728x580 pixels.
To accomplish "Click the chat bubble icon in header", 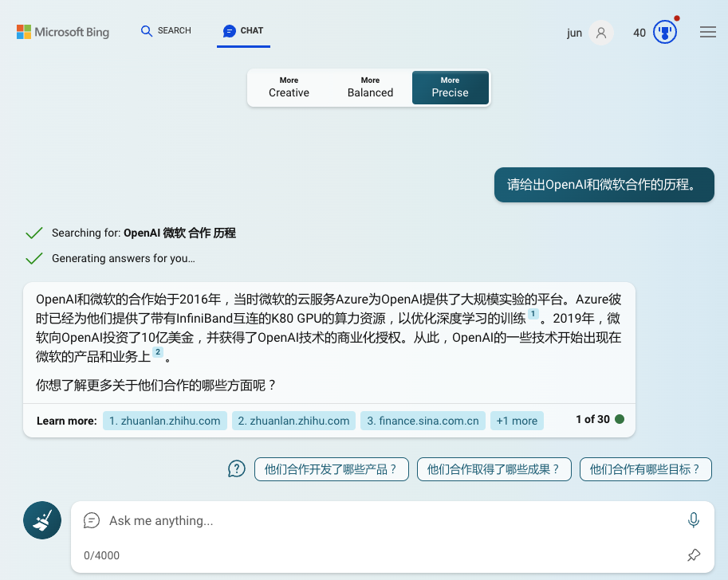I will 229,31.
